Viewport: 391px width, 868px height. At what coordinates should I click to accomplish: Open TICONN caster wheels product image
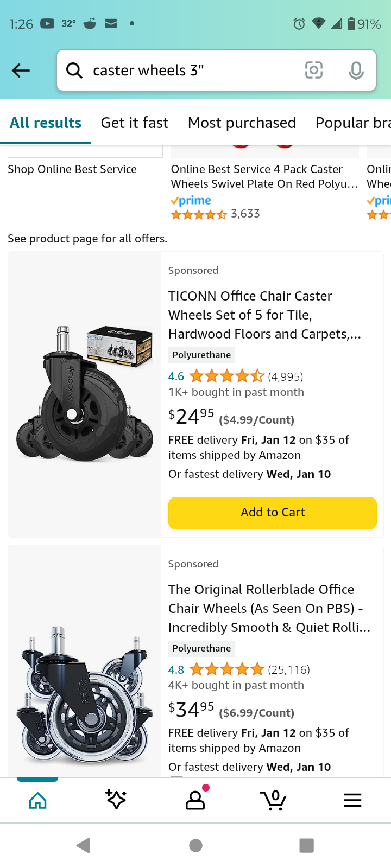coord(84,394)
